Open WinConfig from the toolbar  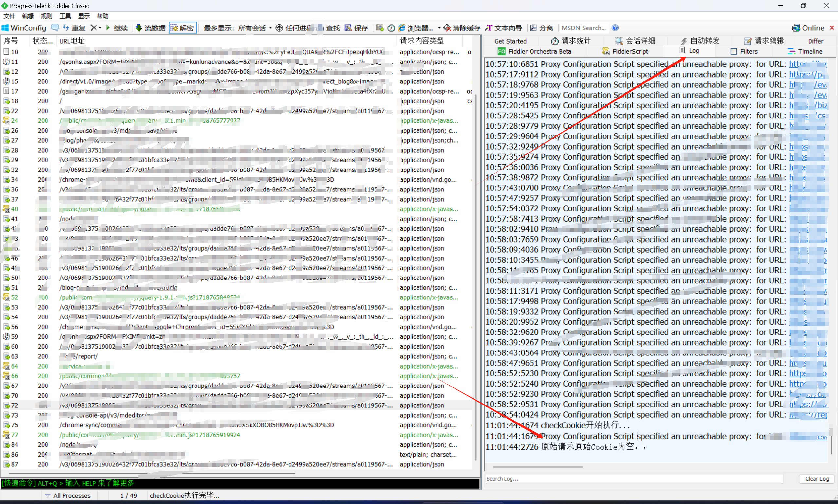pyautogui.click(x=24, y=28)
